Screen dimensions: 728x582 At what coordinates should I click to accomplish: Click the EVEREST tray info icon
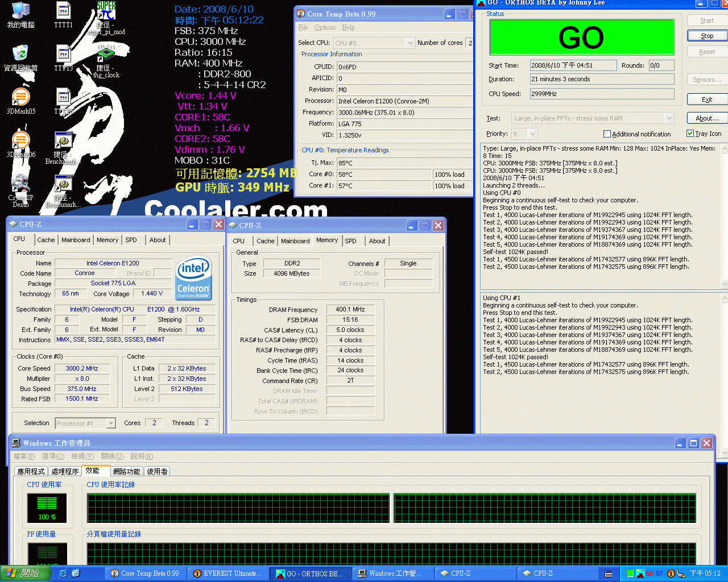pos(671,573)
